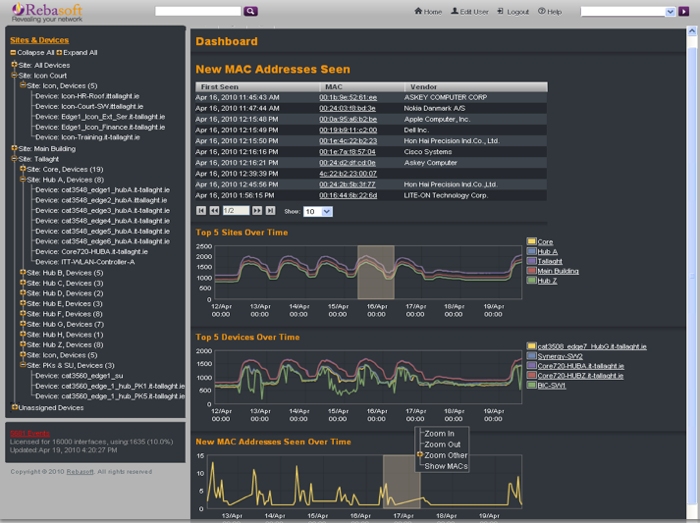
Task: Go to previous page of MAC table
Action: coord(214,211)
